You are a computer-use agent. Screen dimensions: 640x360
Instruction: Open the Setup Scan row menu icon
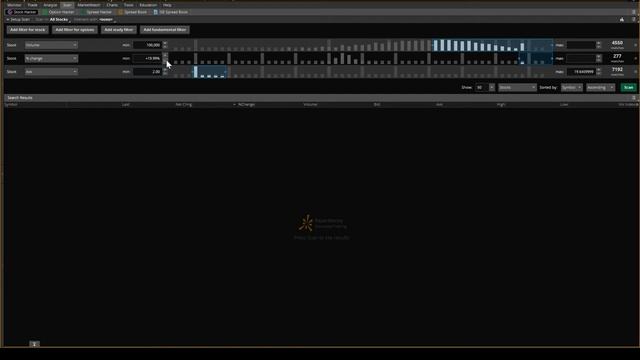point(634,19)
